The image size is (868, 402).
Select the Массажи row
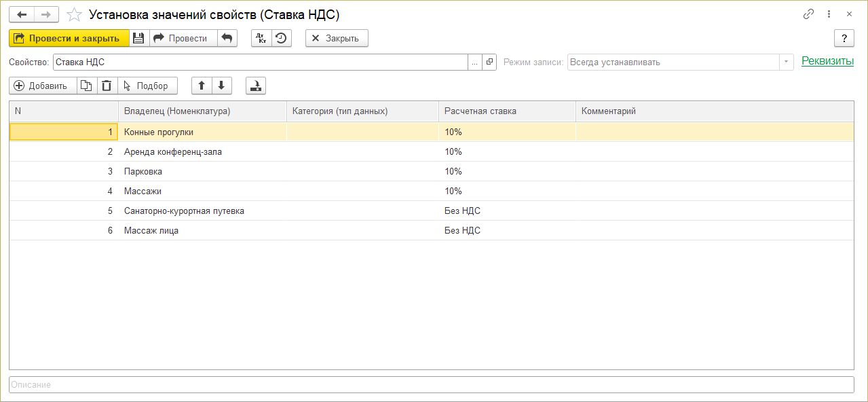pyautogui.click(x=432, y=191)
